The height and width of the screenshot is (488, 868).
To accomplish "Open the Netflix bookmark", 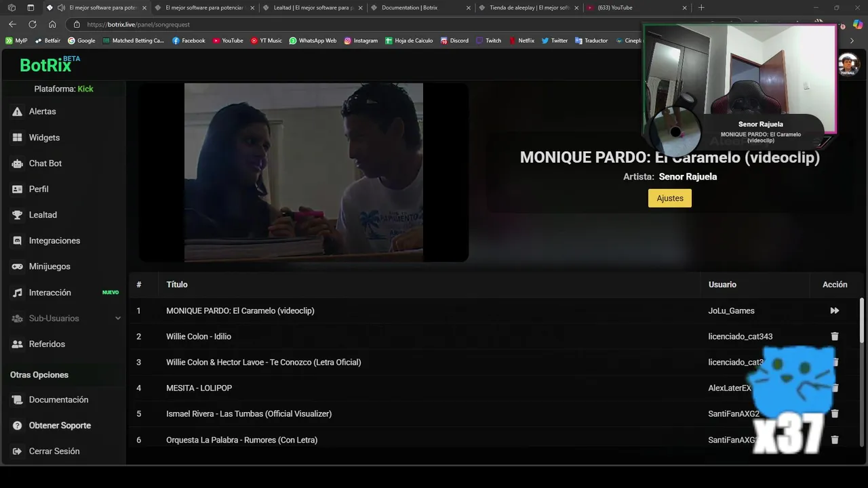I will tap(521, 41).
